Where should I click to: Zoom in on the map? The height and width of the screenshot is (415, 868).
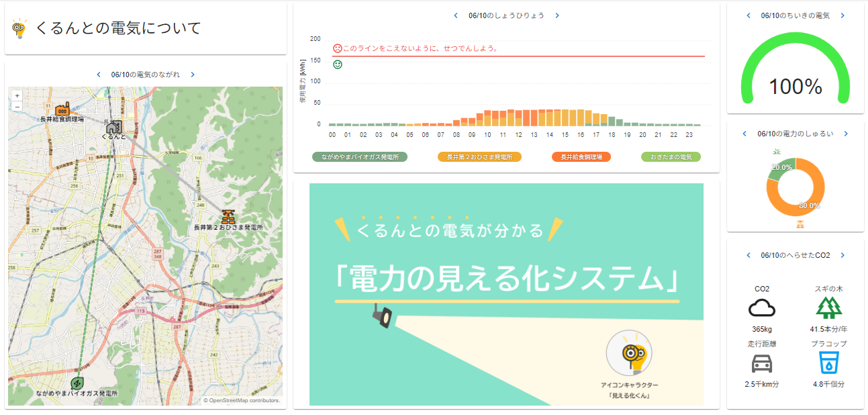[x=17, y=96]
